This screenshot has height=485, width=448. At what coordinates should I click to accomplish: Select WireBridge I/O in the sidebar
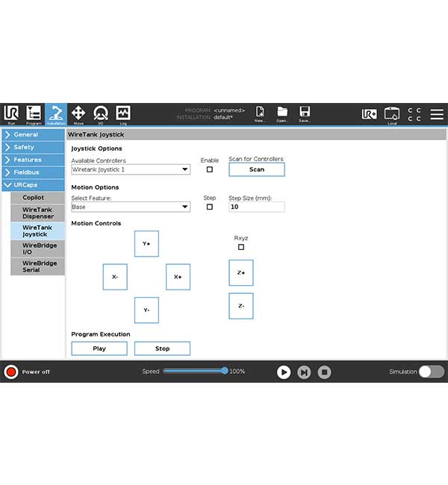(x=38, y=249)
